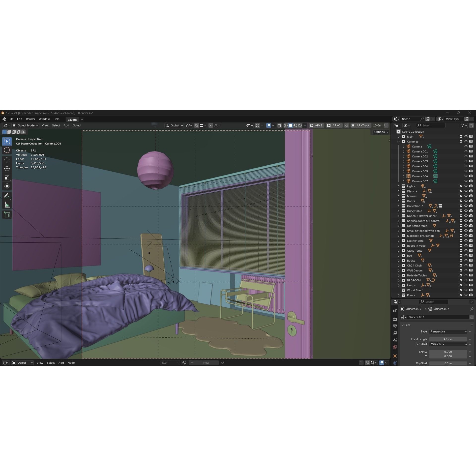The image size is (476, 476).
Task: Select the Rotate tool in the toolbar
Action: coord(7,169)
